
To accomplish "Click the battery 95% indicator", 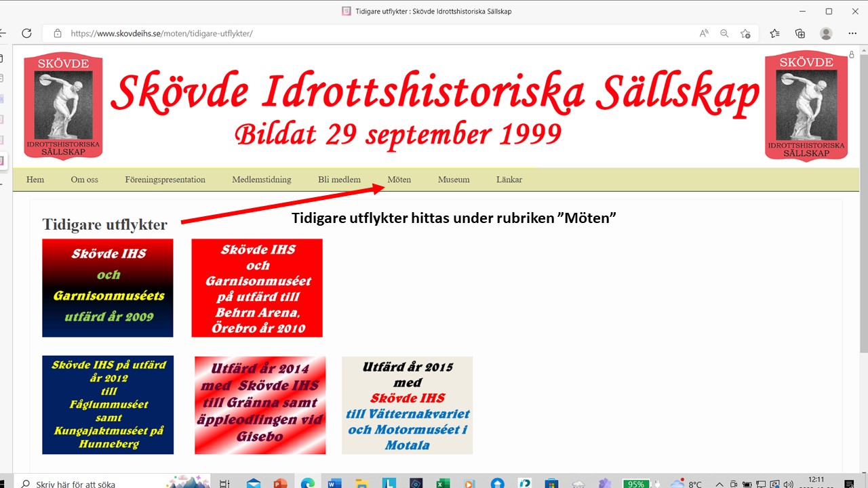I will (636, 483).
